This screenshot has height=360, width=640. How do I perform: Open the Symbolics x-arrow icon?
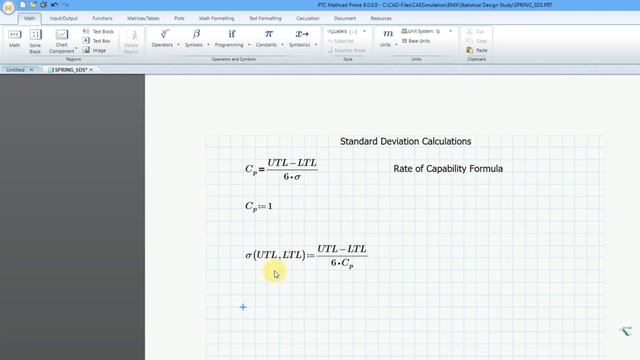[302, 34]
